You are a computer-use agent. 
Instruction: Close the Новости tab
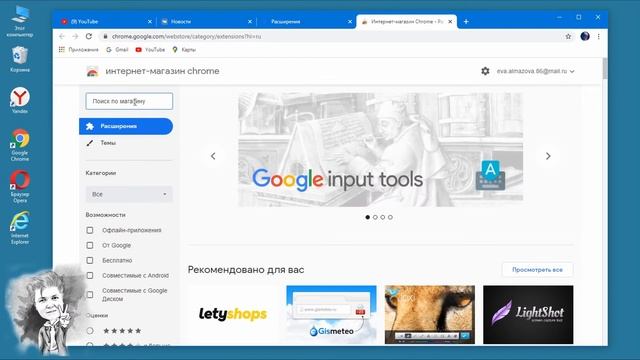tap(250, 22)
